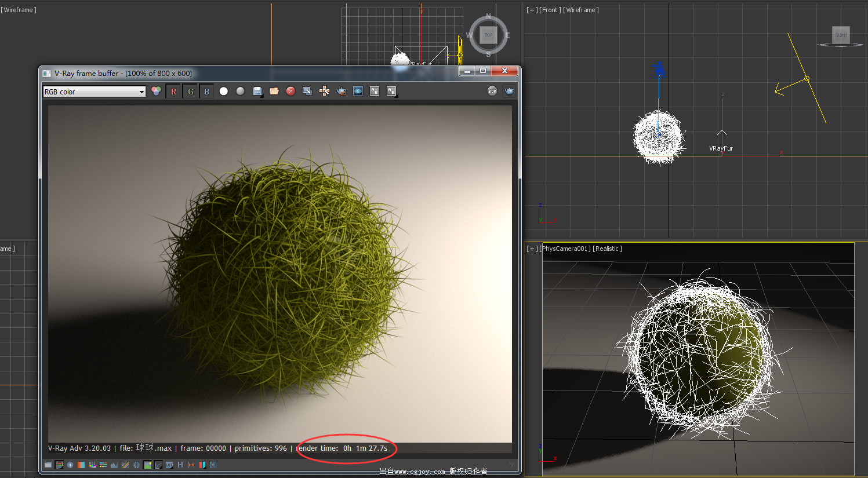Viewport: 868px width, 478px height.
Task: Click the orange double-arrow stamp icon
Action: pyautogui.click(x=191, y=465)
